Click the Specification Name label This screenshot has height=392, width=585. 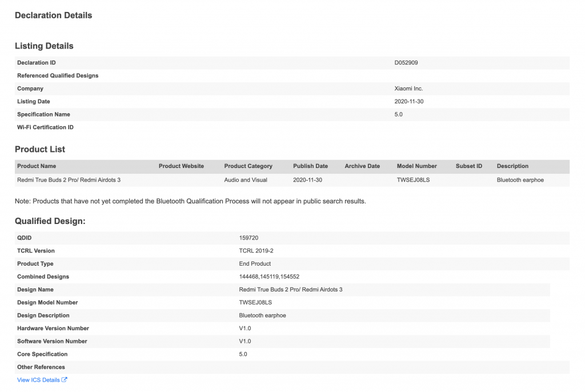[x=43, y=114]
